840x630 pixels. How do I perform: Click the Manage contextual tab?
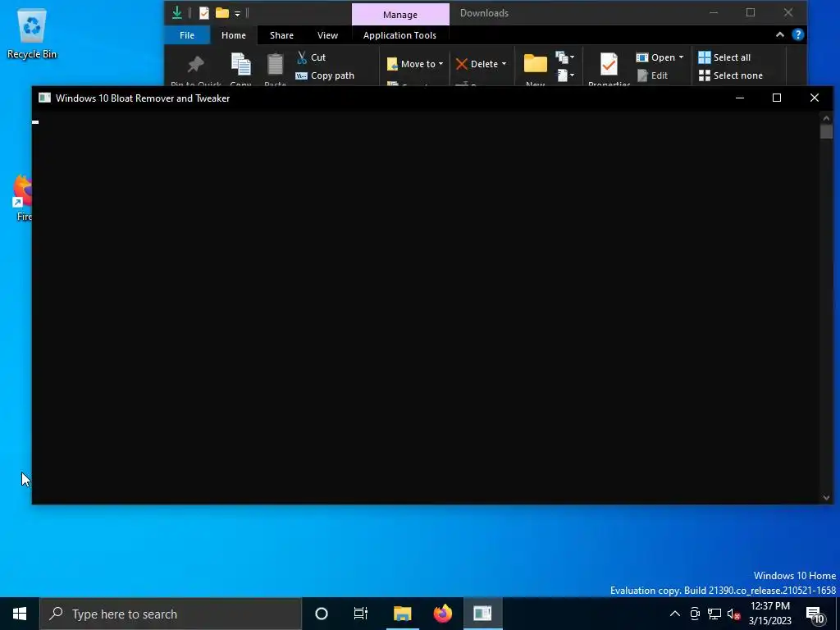[400, 15]
